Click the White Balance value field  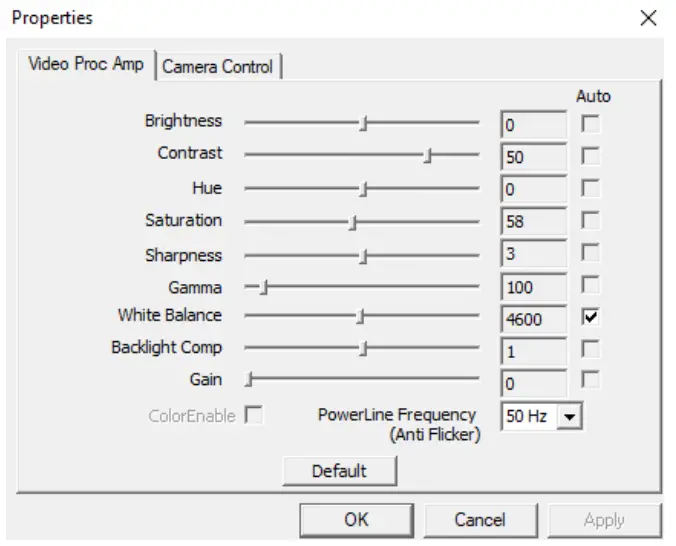(x=533, y=319)
